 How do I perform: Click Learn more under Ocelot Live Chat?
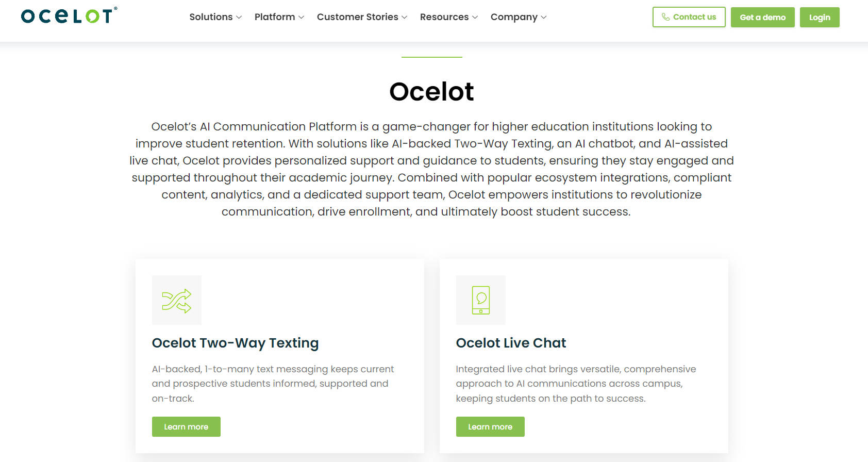[x=490, y=426]
